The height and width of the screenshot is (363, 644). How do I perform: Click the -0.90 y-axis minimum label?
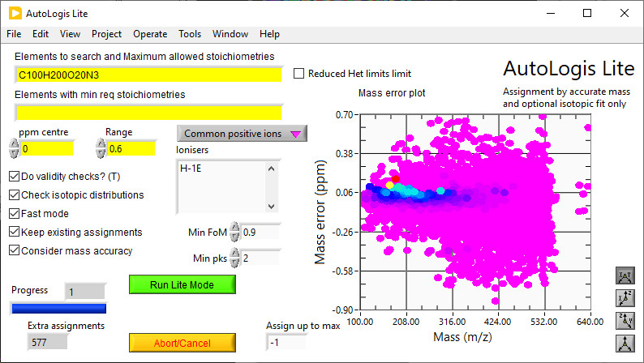pyautogui.click(x=342, y=310)
